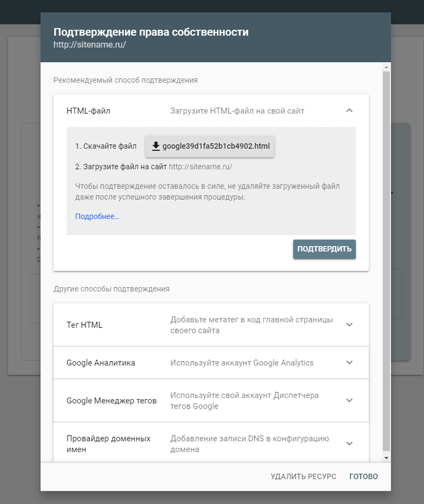Click the chevron next to Загрузите HTML-файл
This screenshot has height=504, width=424.
(x=349, y=111)
